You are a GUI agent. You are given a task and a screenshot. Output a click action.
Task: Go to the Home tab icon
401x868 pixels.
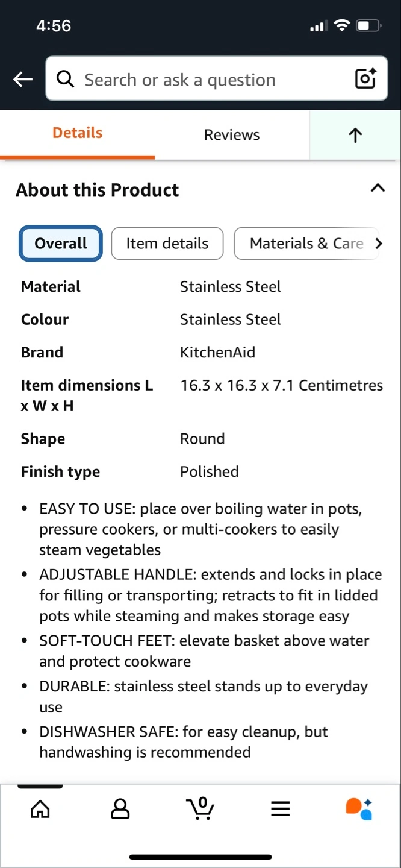tap(40, 809)
